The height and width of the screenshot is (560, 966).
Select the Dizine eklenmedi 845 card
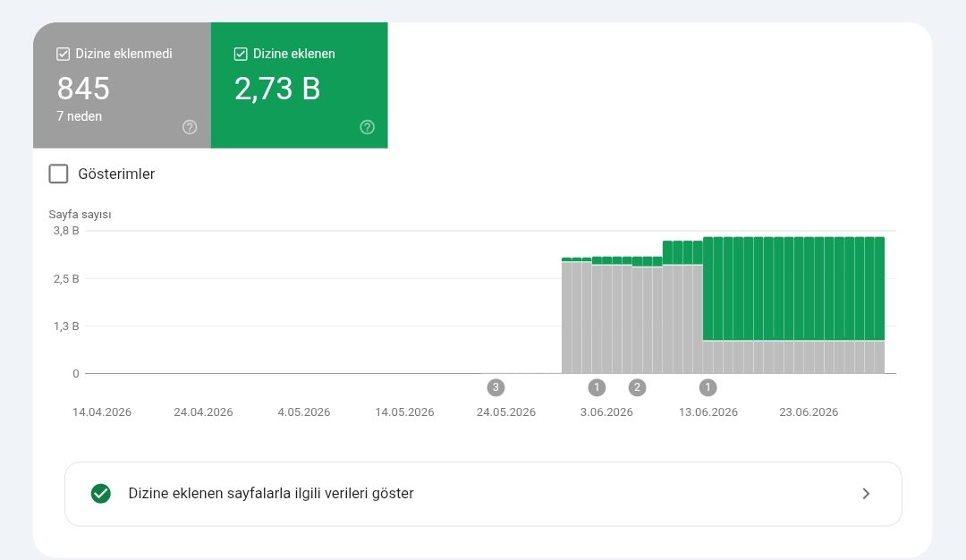point(122,85)
